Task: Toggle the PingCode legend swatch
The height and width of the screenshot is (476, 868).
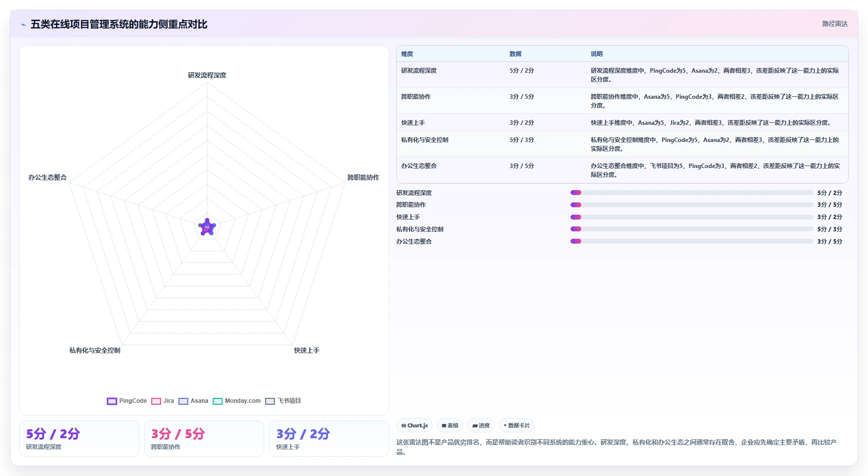Action: point(112,401)
